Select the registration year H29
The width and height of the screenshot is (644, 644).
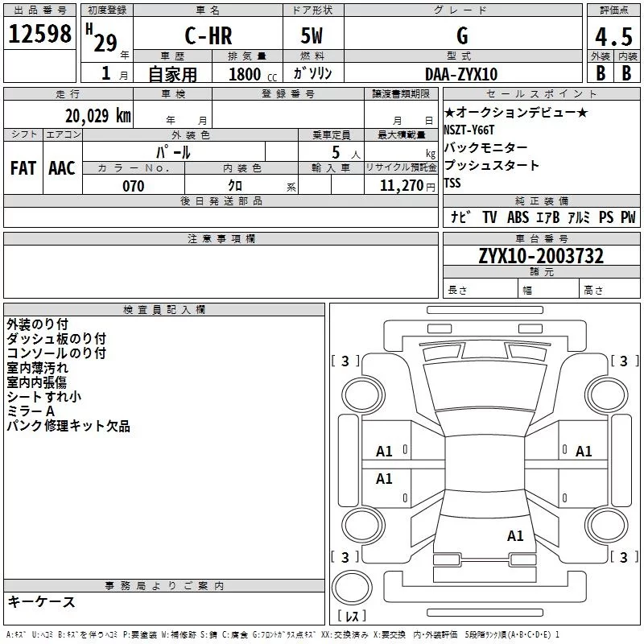102,38
